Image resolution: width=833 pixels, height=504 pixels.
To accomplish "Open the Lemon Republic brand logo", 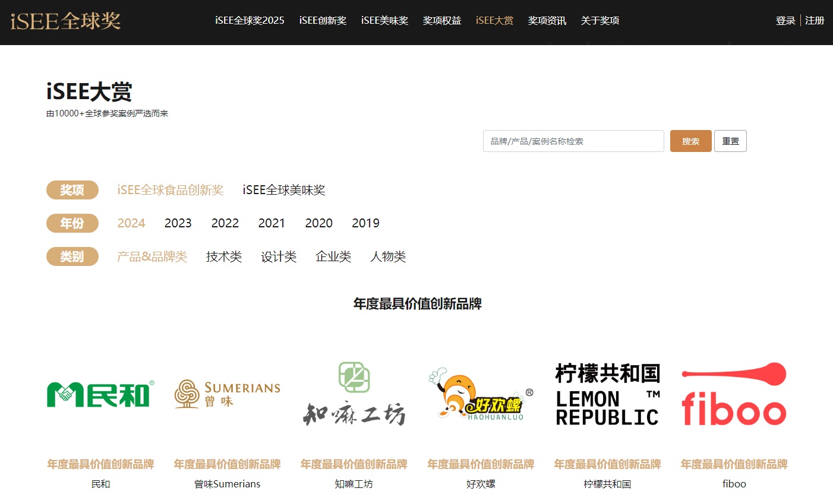I will [607, 394].
